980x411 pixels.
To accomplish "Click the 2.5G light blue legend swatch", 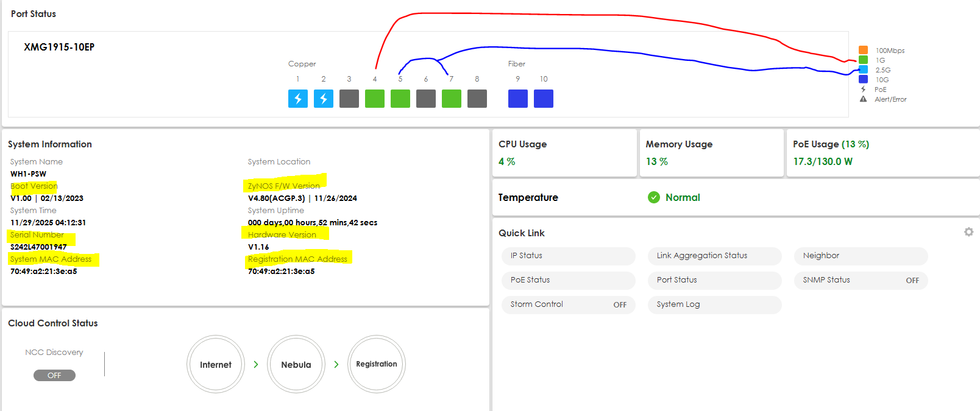I will coord(863,69).
